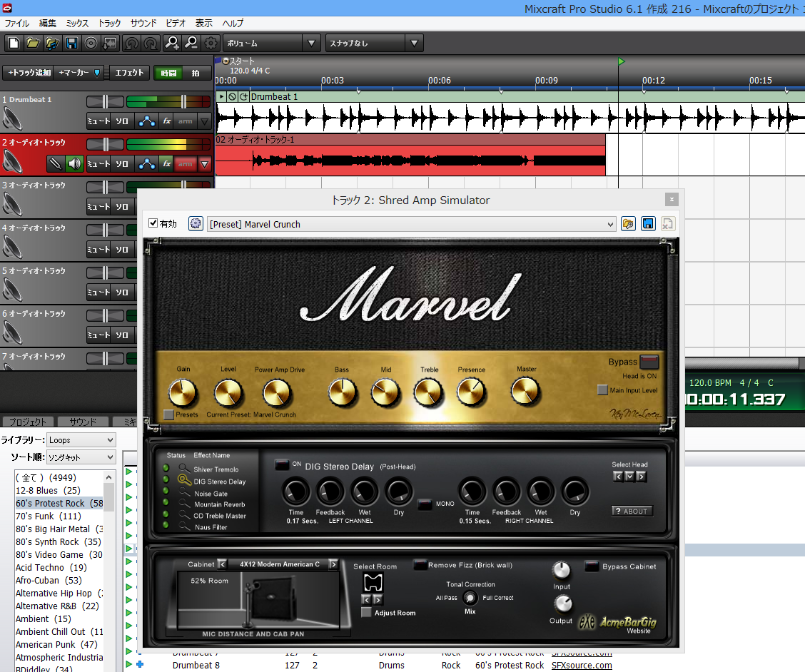
Task: Click the loop icon on Drumbeat 1 clip
Action: click(x=243, y=96)
